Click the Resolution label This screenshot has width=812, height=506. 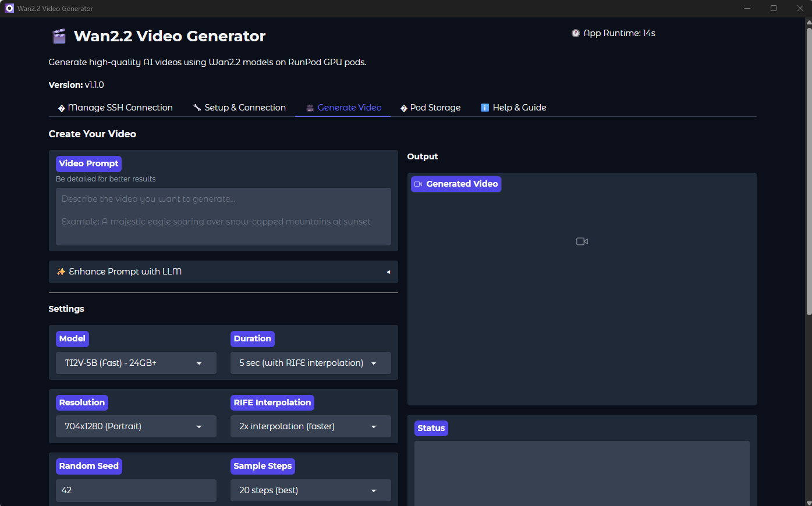pos(82,402)
